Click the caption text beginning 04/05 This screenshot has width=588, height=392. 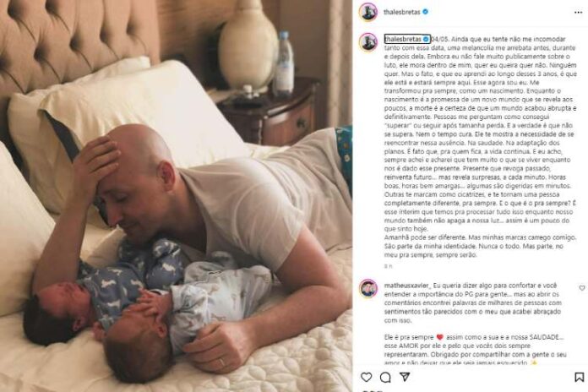coord(480,147)
